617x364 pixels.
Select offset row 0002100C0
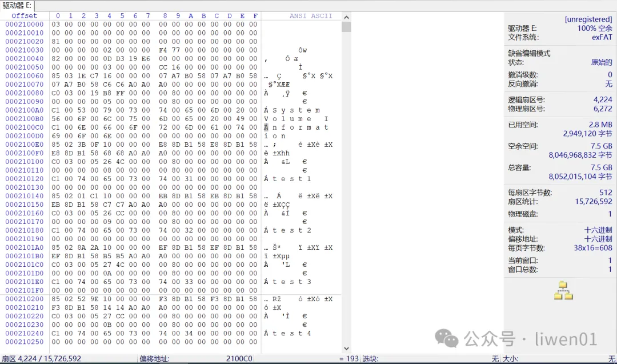click(25, 127)
